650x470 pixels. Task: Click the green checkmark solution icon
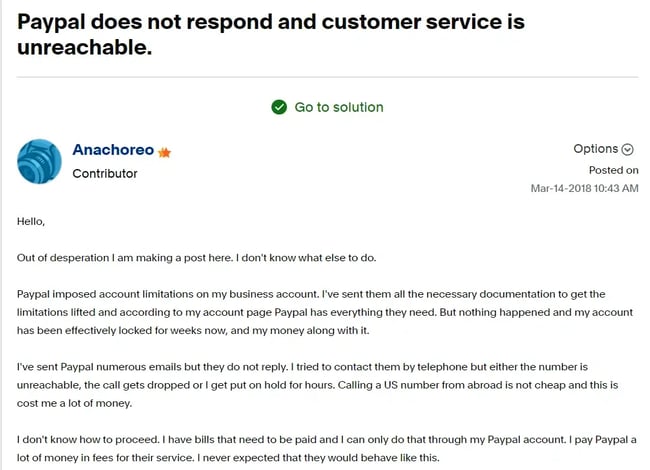point(279,107)
